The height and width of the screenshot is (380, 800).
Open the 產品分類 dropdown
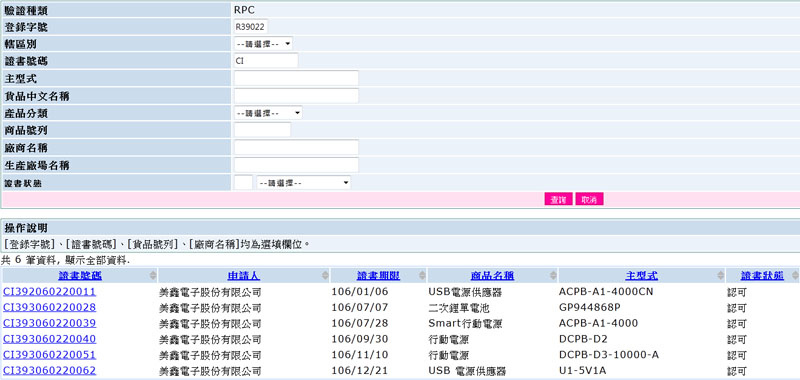click(x=268, y=113)
